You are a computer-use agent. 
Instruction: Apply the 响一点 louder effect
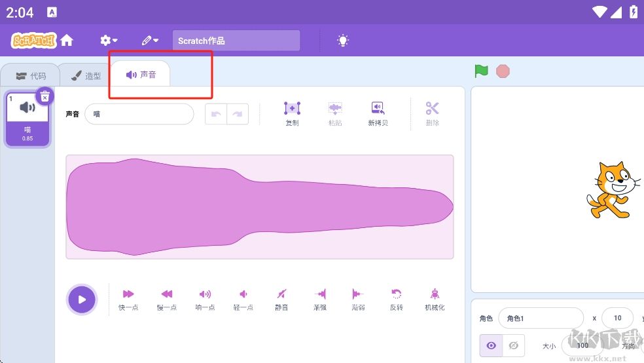pyautogui.click(x=205, y=299)
